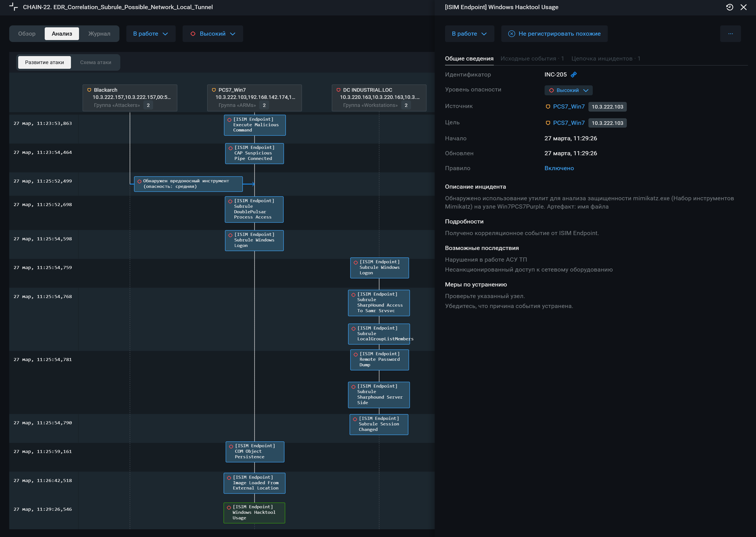Viewport: 756px width, 537px height.
Task: Select DC Subrule Windows Logon node
Action: pyautogui.click(x=380, y=268)
